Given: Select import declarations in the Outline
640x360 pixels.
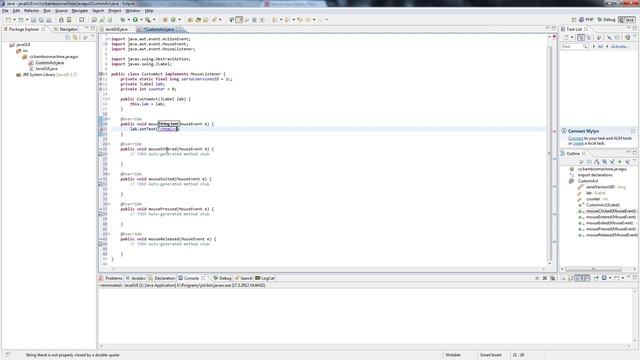Looking at the screenshot, I should point(595,175).
